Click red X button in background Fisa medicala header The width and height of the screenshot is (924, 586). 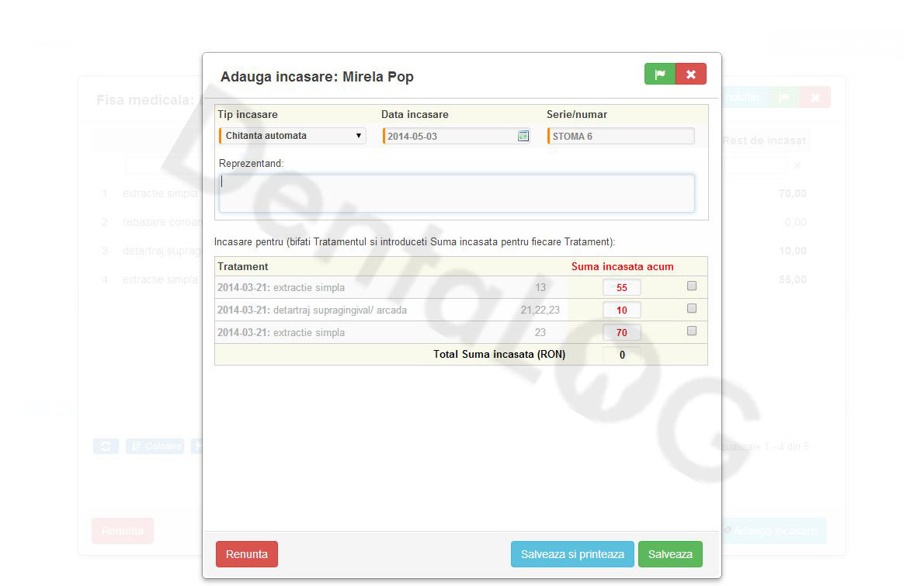[815, 97]
